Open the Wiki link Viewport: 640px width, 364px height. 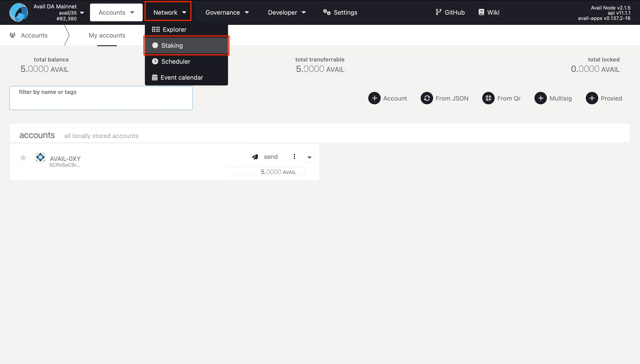click(x=489, y=12)
